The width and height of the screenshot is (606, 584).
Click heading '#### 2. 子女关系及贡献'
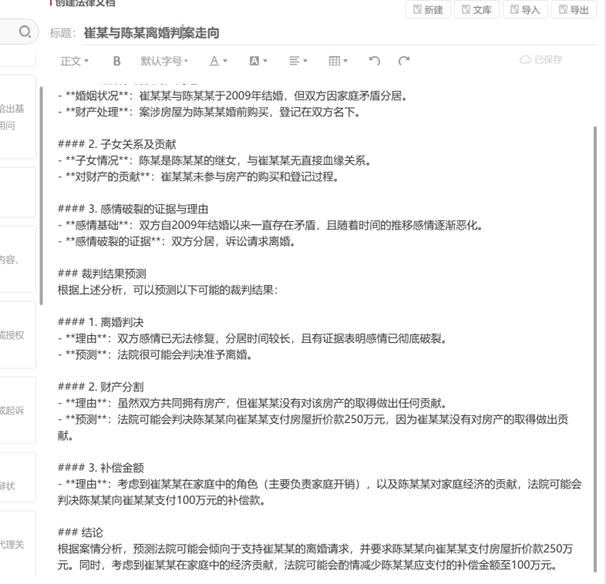tap(117, 144)
